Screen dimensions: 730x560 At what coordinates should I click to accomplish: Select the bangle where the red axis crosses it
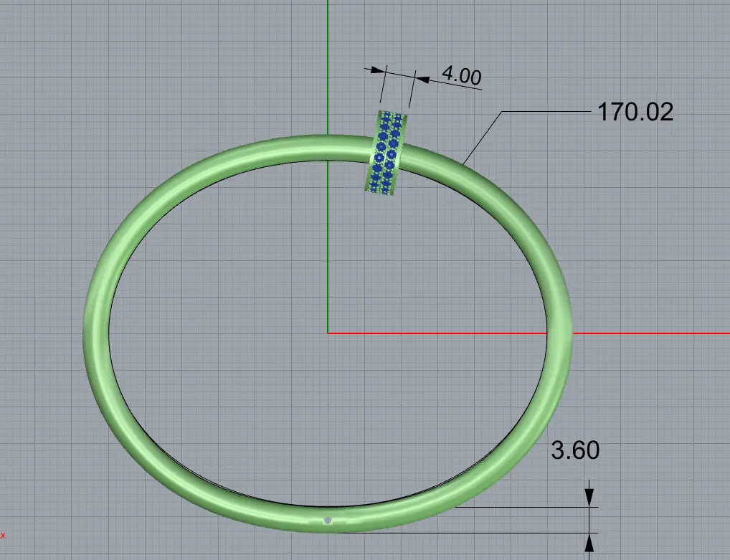[560, 333]
